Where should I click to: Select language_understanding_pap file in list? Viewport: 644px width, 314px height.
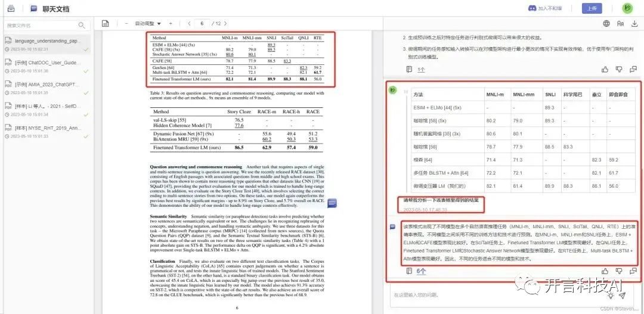(47, 45)
